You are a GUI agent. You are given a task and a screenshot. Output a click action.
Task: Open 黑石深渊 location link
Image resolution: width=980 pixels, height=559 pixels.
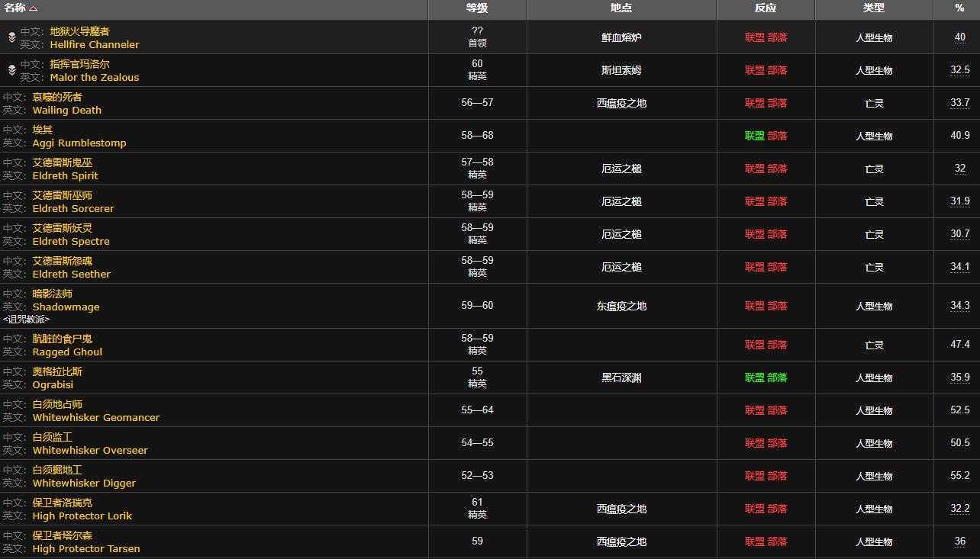point(621,377)
